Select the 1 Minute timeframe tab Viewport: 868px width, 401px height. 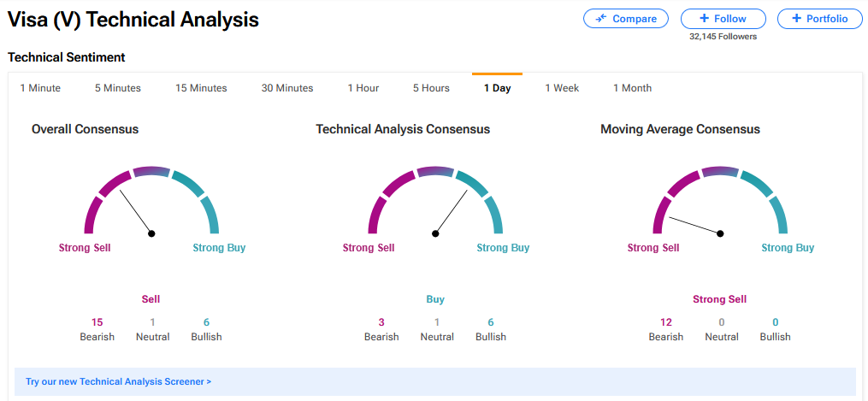[x=40, y=88]
